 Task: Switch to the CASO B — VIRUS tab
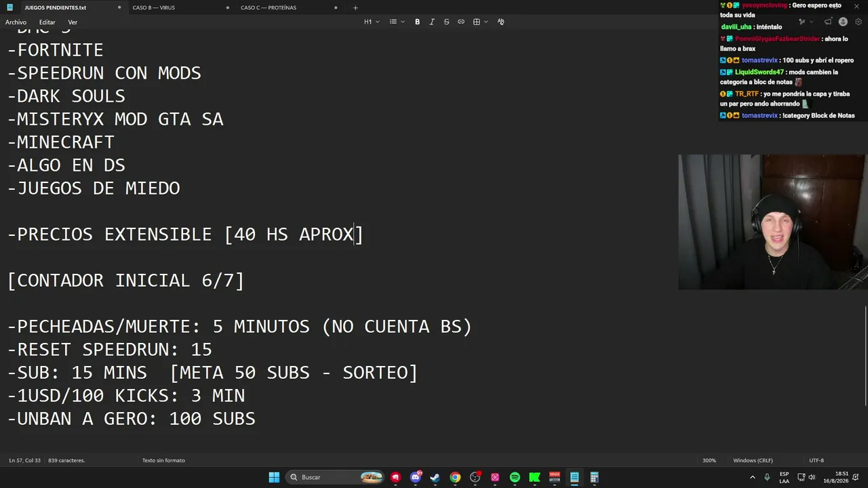(x=180, y=7)
